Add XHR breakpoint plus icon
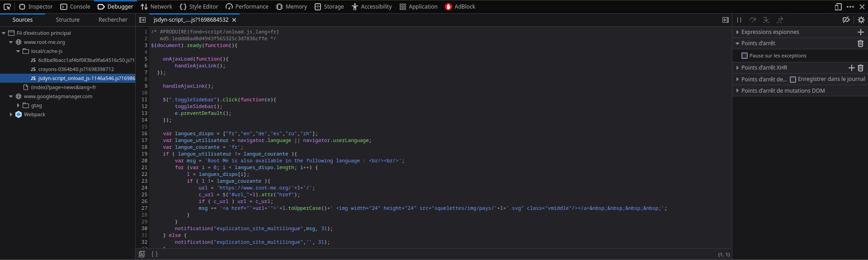This screenshot has height=260, width=868. 852,68
